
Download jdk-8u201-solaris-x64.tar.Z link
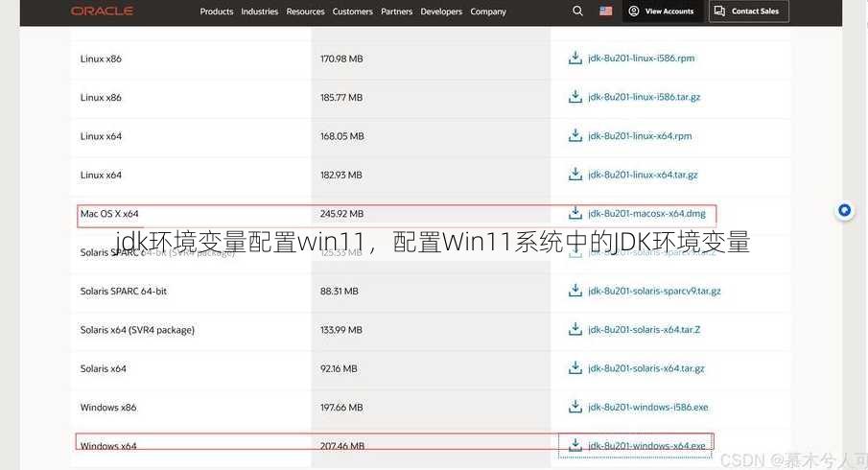pos(644,329)
